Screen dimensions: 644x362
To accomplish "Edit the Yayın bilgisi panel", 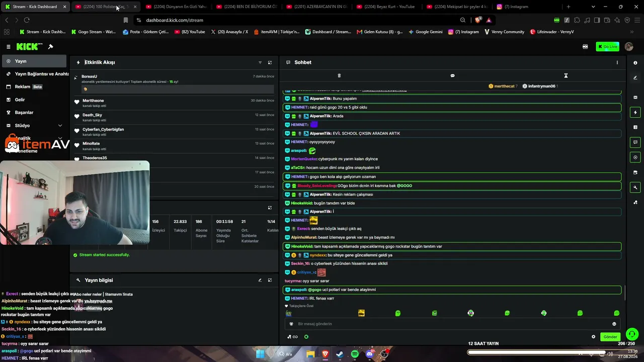I will [260, 280].
